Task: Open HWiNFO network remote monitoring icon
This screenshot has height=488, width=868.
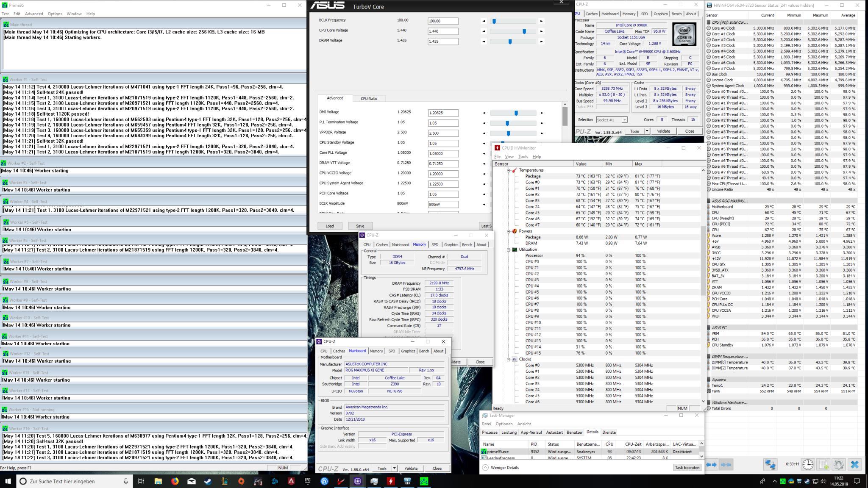Action: [770, 465]
